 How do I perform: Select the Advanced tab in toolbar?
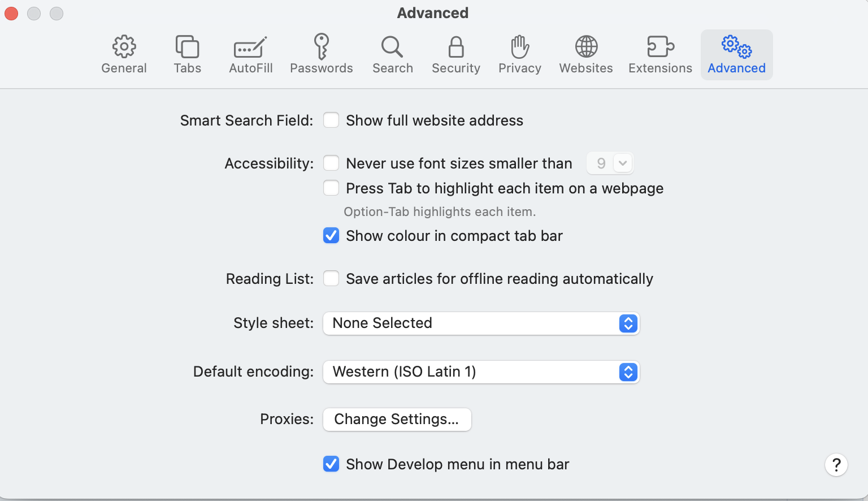[x=736, y=55]
